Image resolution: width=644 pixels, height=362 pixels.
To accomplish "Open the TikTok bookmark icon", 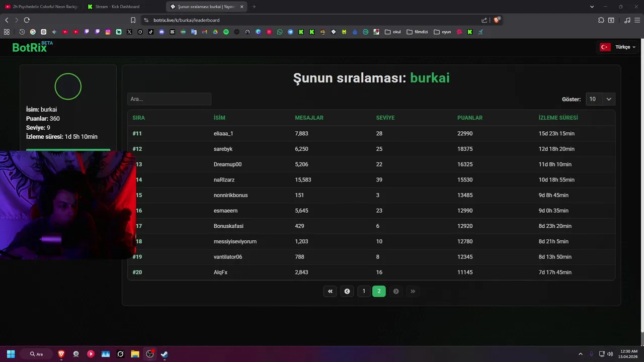I will point(151,32).
